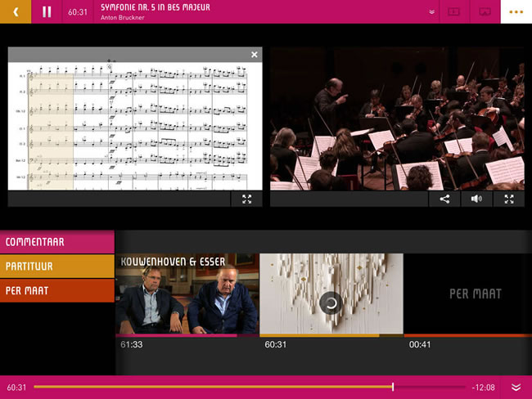This screenshot has height=399, width=532.
Task: Open the Per Maat tile
Action: click(468, 294)
